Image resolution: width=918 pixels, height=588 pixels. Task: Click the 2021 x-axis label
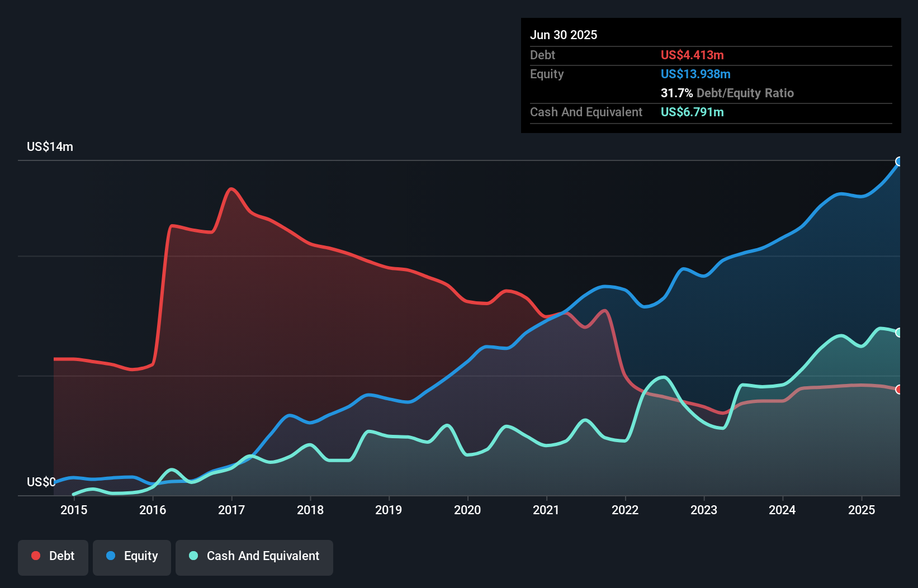point(546,510)
